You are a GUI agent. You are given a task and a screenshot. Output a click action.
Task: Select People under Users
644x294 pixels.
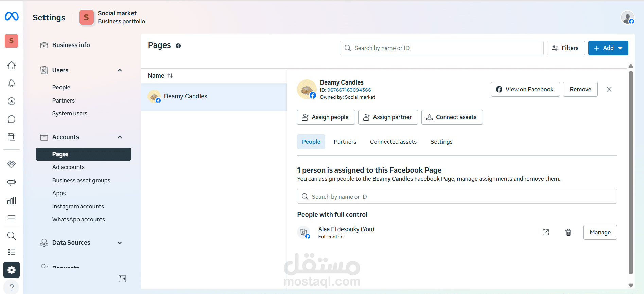tap(61, 87)
